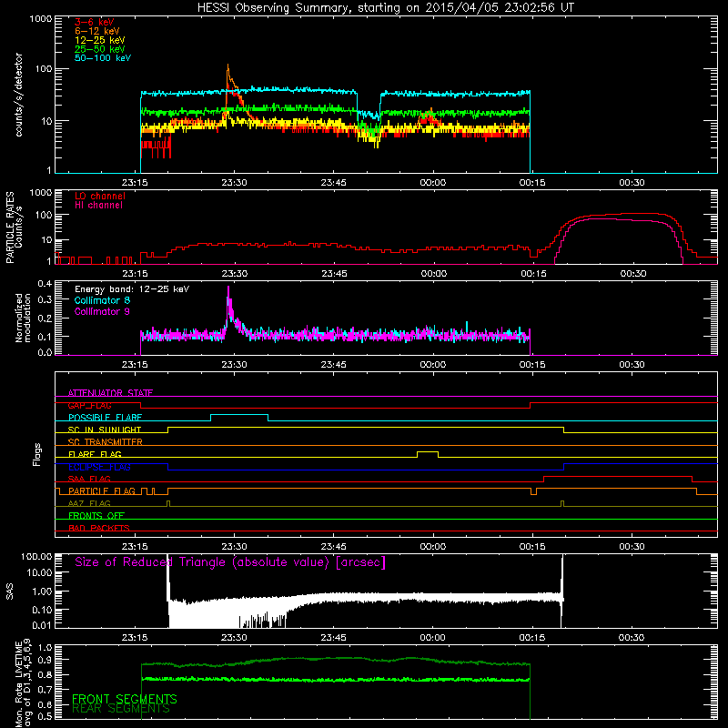Click the SC_TRANSMITTER flag label
The height and width of the screenshot is (728, 728).
[x=105, y=442]
